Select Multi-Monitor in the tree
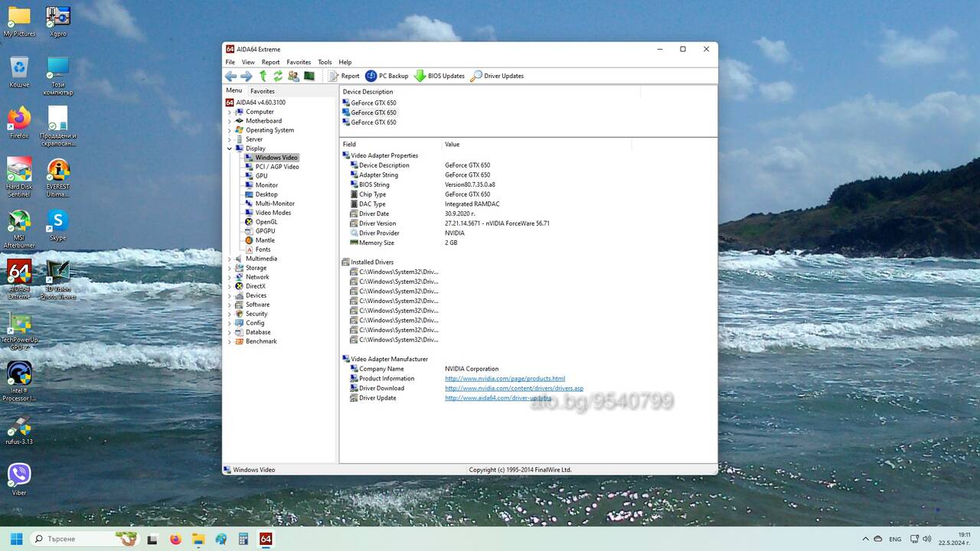This screenshot has width=980, height=551. coord(275,204)
